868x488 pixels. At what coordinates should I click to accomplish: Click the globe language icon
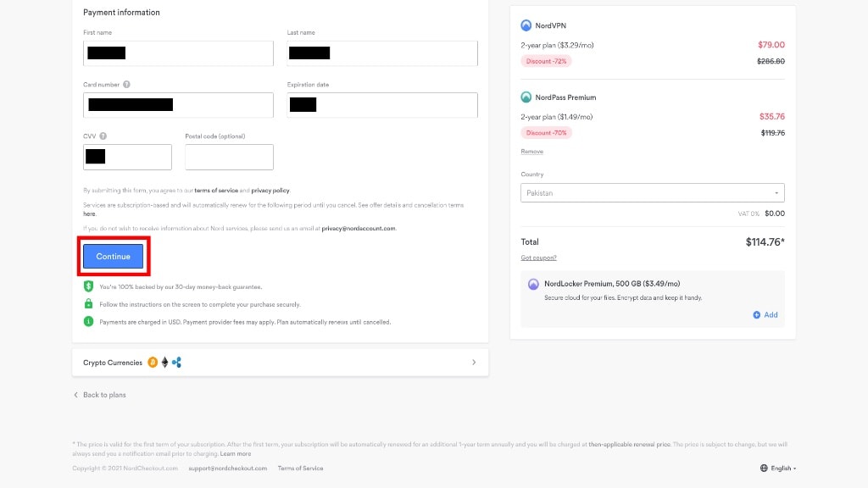pyautogui.click(x=764, y=468)
